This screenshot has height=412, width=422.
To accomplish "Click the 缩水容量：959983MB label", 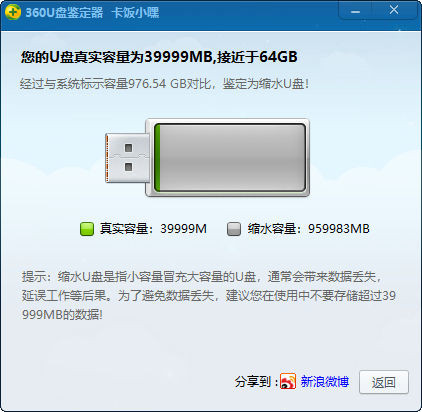I will (x=309, y=229).
